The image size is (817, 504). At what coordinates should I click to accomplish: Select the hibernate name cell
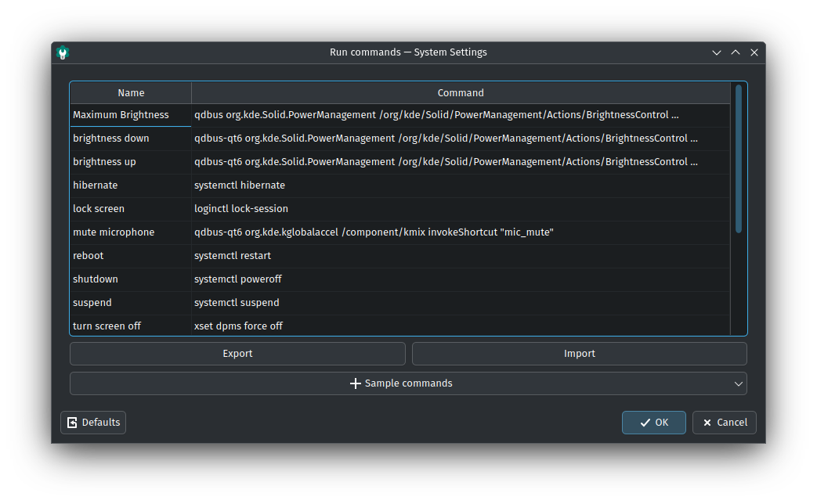pos(131,185)
